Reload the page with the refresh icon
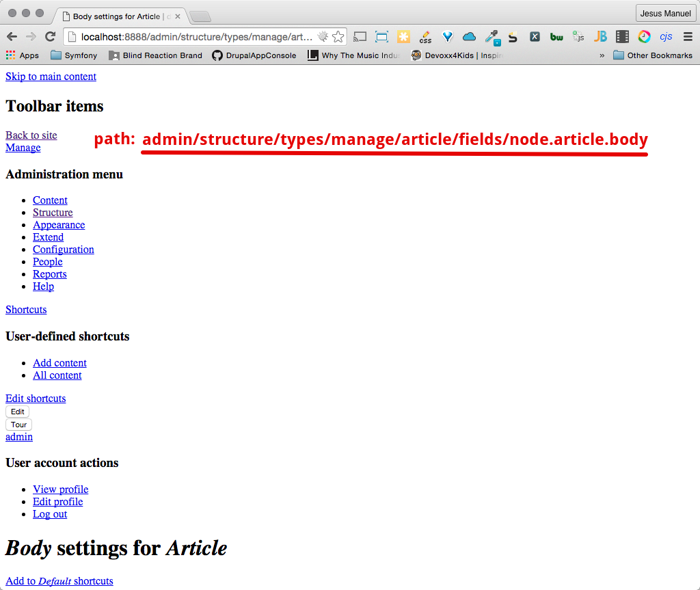The width and height of the screenshot is (700, 590). [x=50, y=37]
